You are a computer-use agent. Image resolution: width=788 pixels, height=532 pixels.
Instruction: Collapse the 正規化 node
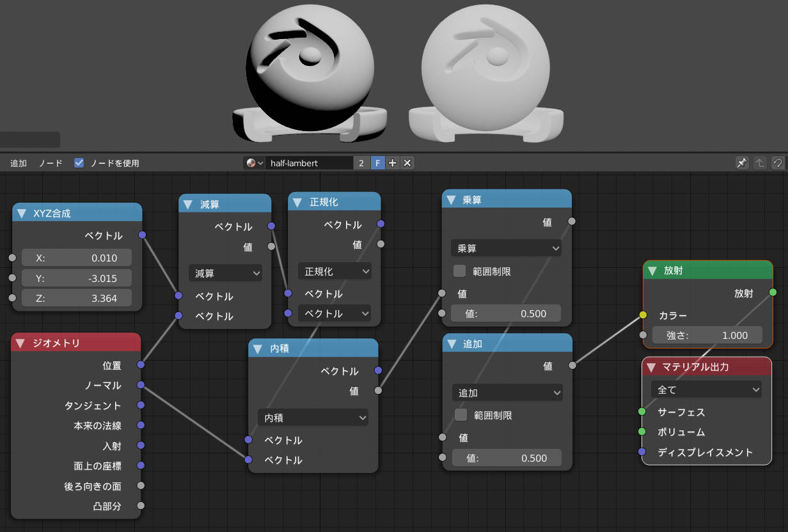(297, 202)
